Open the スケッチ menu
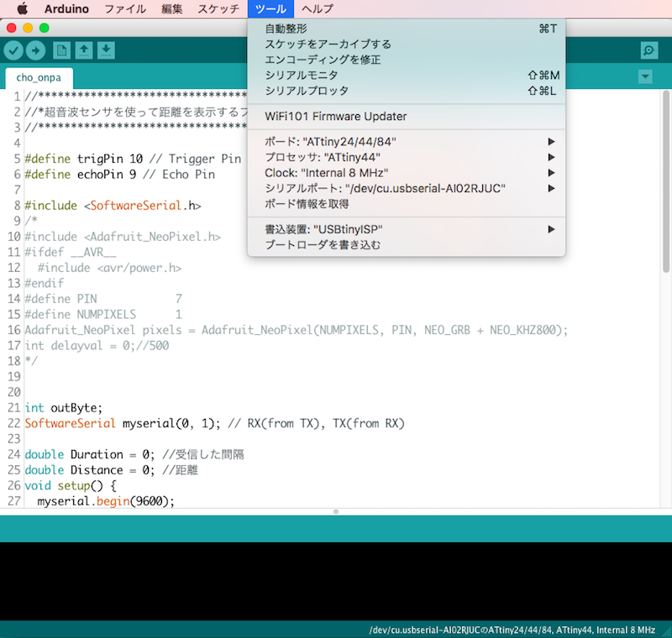The image size is (672, 638). pyautogui.click(x=218, y=8)
